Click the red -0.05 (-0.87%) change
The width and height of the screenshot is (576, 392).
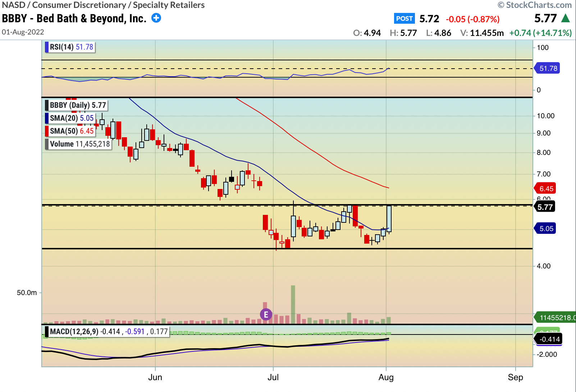coord(472,19)
